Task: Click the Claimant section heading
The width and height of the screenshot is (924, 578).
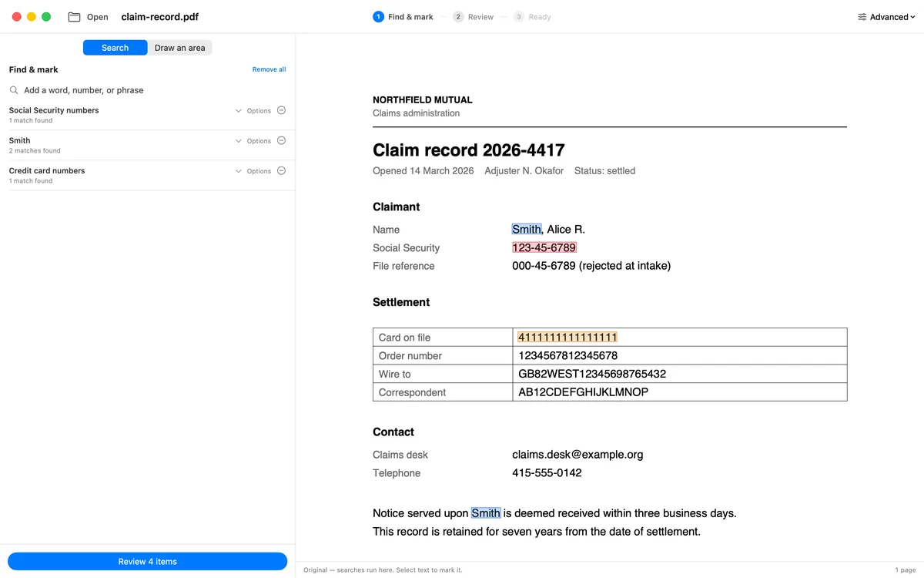Action: click(397, 207)
